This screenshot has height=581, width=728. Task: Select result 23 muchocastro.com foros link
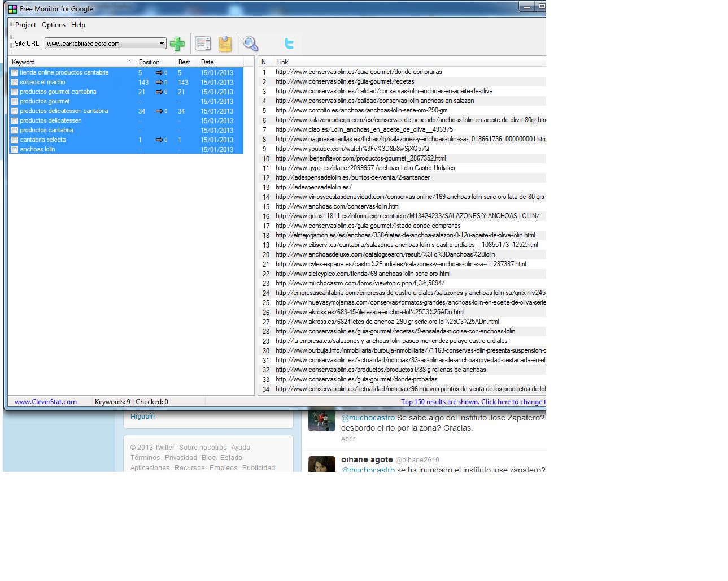coord(360,283)
